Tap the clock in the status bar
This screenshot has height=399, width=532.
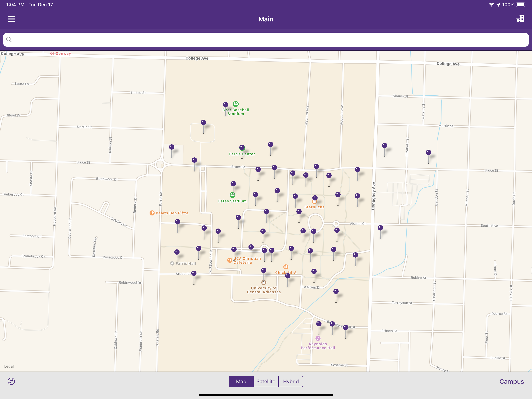click(x=15, y=4)
